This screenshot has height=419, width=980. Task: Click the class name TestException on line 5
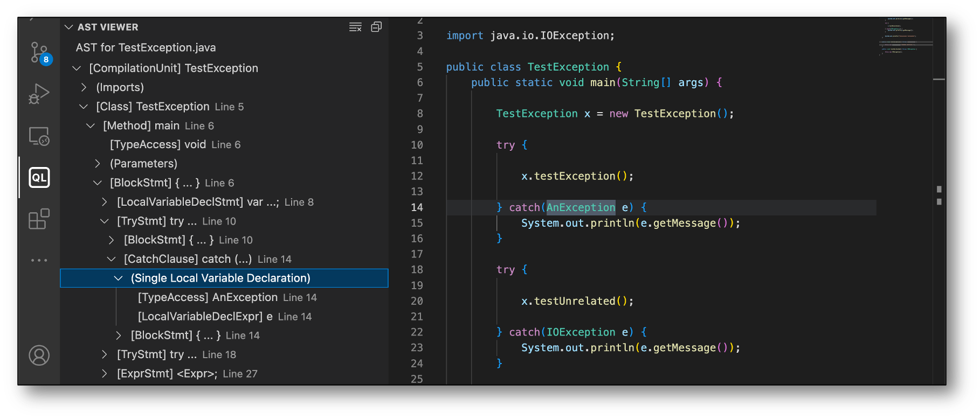(568, 67)
